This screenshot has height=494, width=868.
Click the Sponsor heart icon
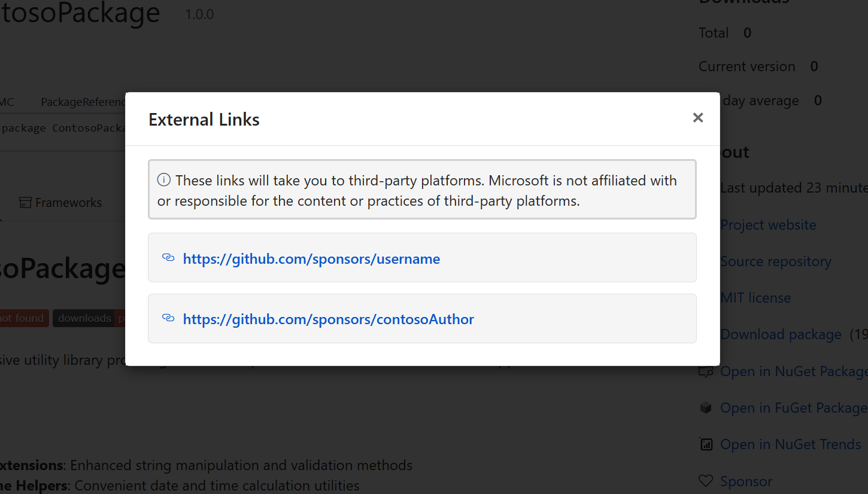point(706,481)
